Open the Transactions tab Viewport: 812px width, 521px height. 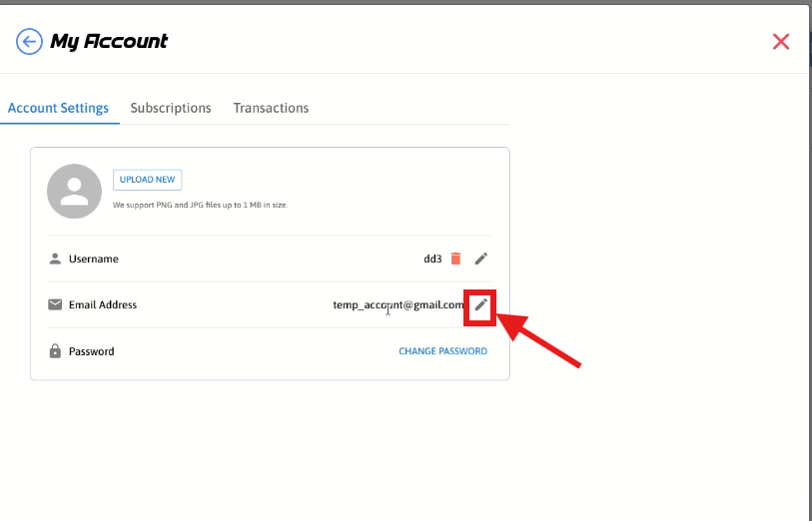pyautogui.click(x=271, y=108)
